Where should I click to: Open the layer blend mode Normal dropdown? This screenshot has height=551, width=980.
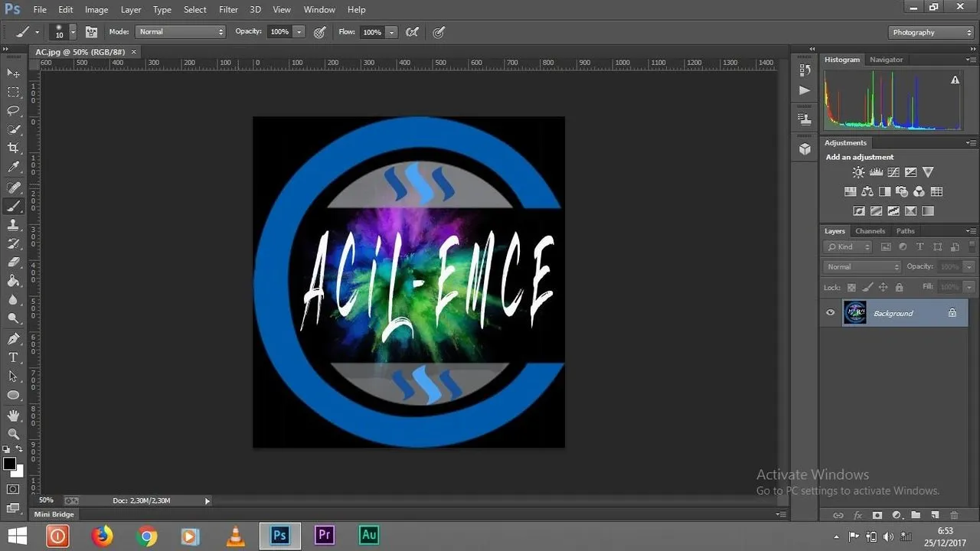click(862, 266)
